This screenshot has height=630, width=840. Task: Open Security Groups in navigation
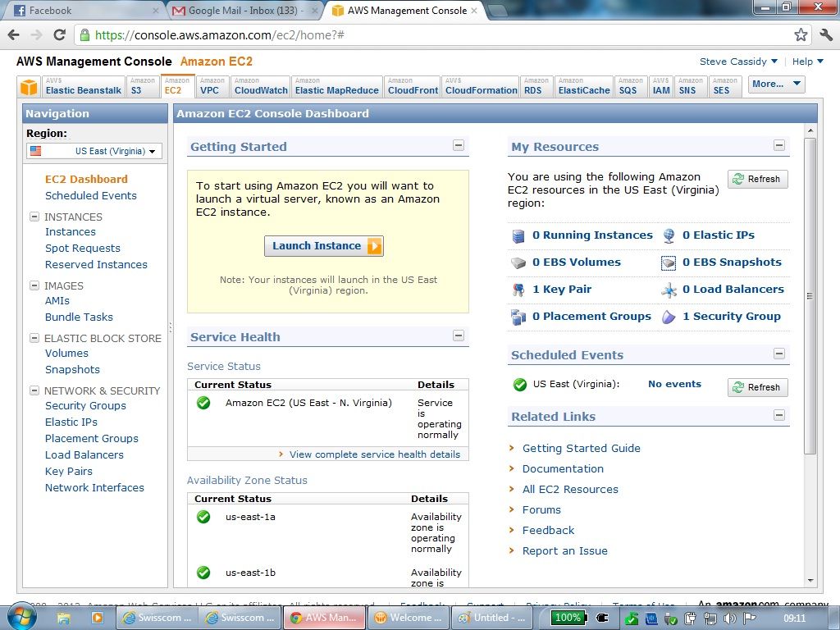coord(85,406)
